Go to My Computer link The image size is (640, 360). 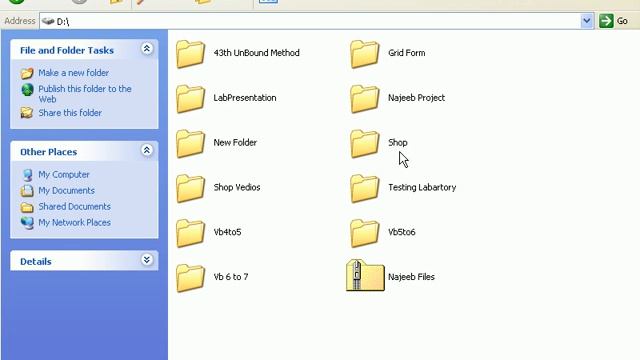click(64, 174)
